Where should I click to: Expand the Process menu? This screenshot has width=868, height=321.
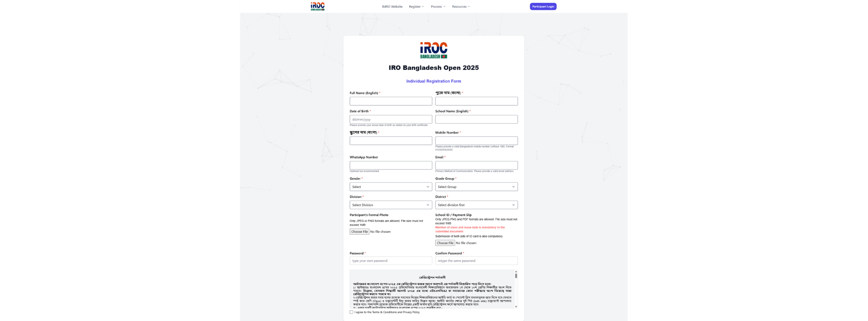[438, 7]
